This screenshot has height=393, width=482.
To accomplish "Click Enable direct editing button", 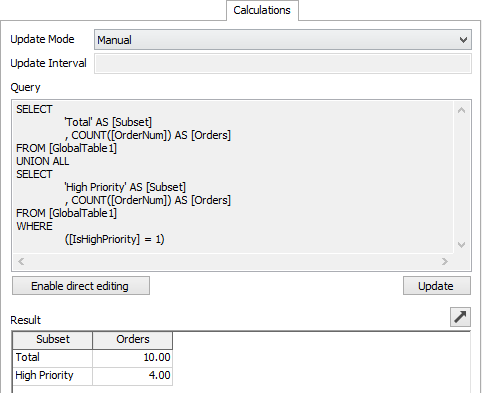I will pyautogui.click(x=81, y=286).
